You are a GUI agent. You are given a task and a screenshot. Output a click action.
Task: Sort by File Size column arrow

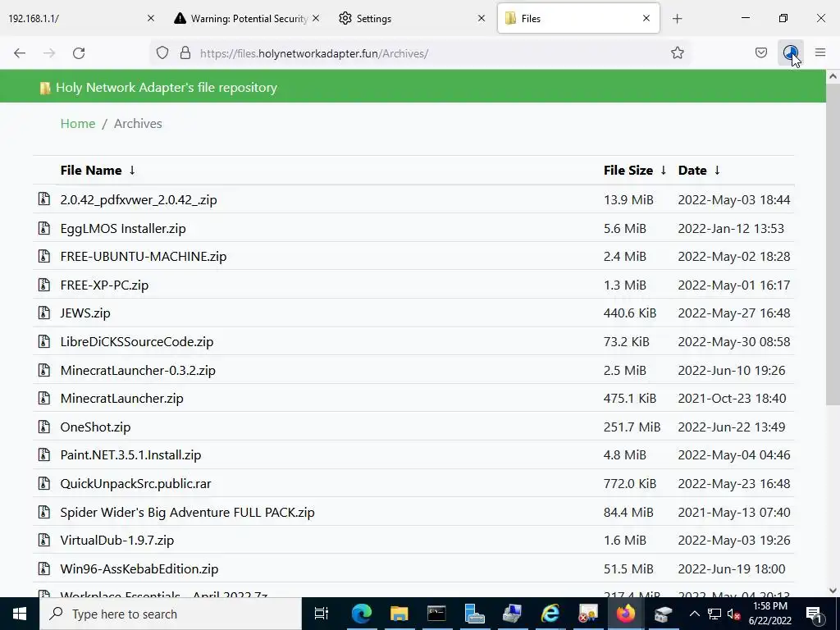point(663,171)
